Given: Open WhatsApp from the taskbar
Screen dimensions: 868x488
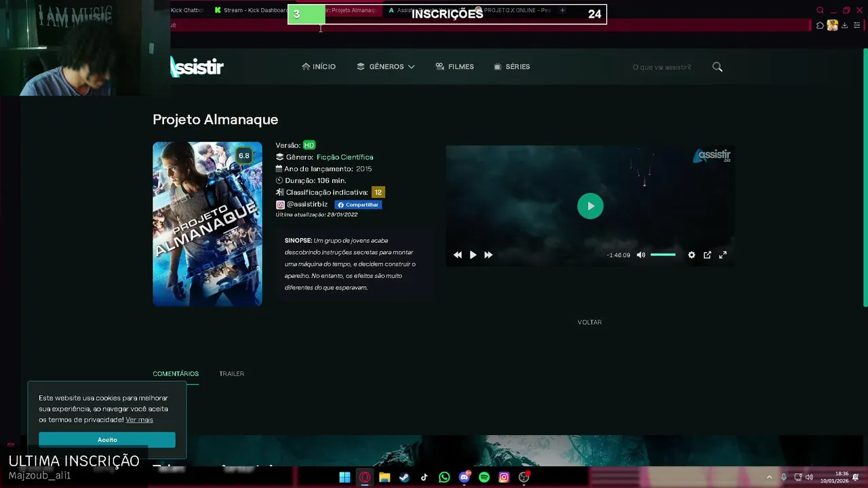Looking at the screenshot, I should (444, 477).
